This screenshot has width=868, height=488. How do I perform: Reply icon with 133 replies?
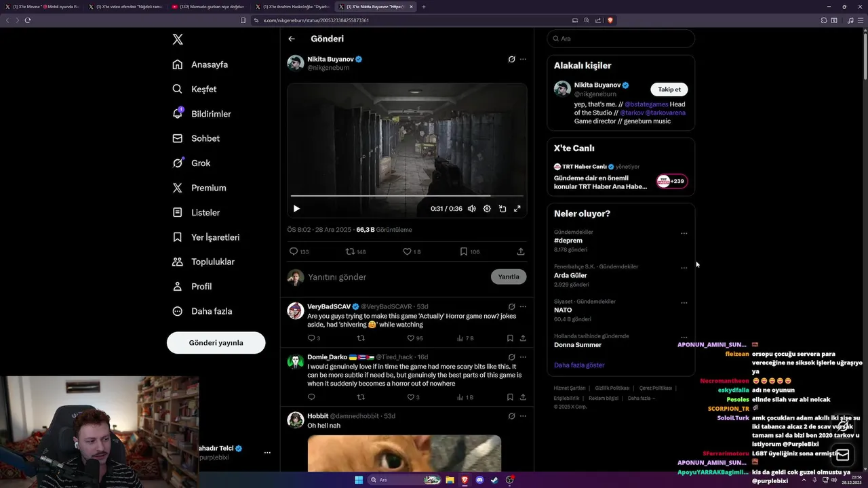(299, 251)
